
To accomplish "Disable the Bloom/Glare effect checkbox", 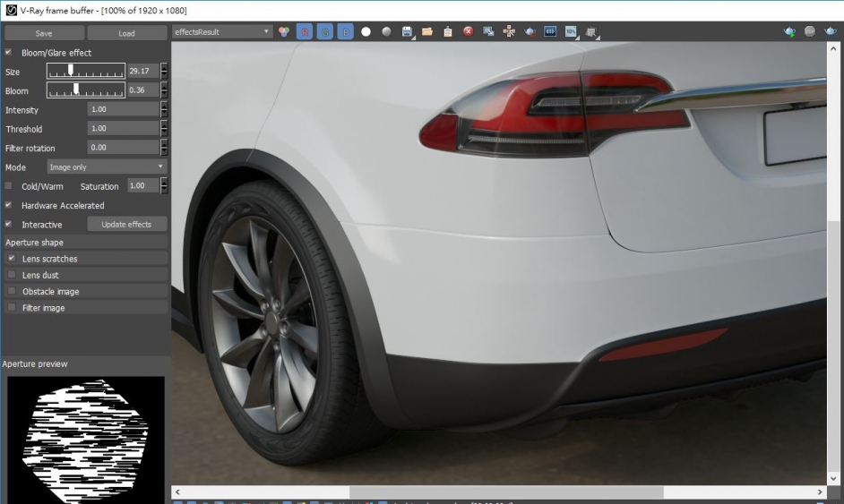I will pyautogui.click(x=9, y=53).
